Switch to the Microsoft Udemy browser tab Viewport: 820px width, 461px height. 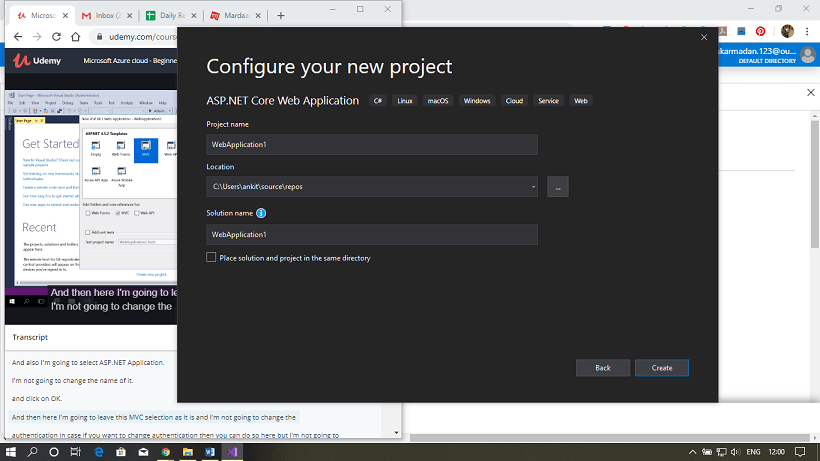point(41,16)
